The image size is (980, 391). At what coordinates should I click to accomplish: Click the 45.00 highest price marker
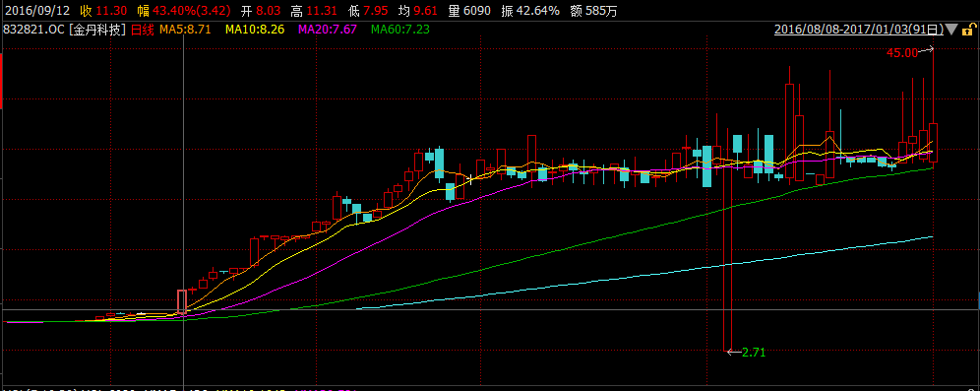[902, 53]
